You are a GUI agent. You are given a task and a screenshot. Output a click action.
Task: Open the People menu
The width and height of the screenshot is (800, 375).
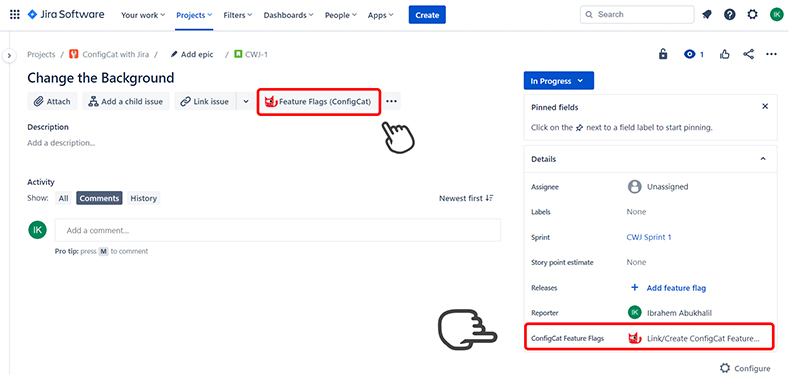click(341, 15)
